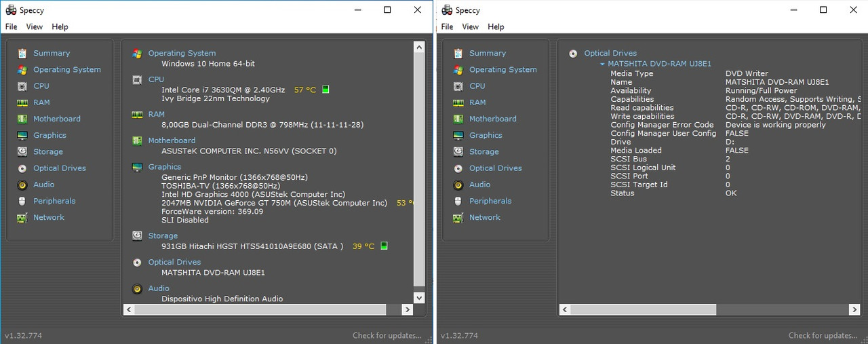Open Help menu in left Speccy window

click(60, 26)
